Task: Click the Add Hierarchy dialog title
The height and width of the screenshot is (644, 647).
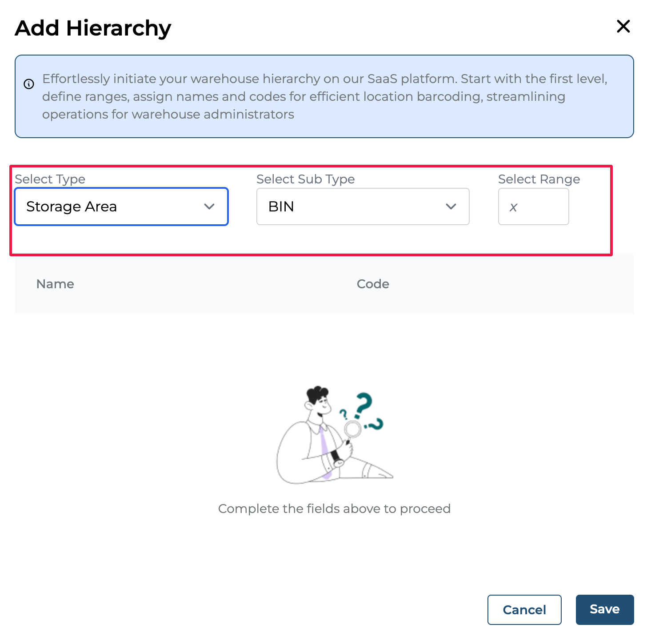Action: [x=93, y=28]
